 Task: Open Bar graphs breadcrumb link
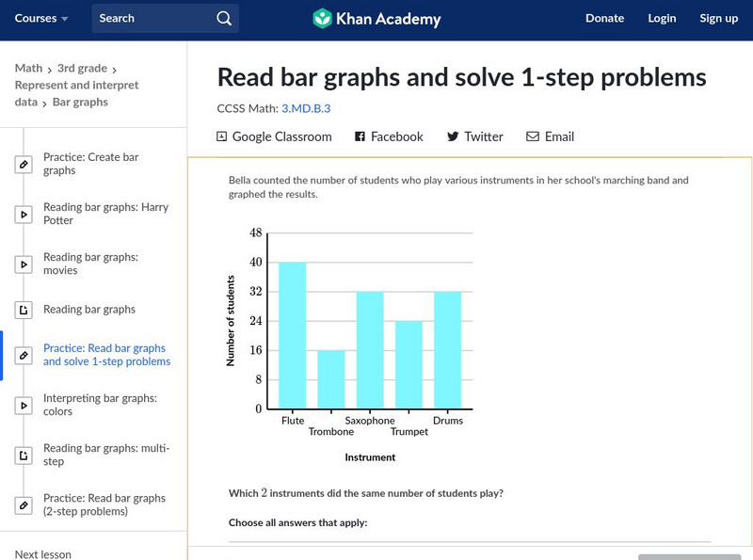(80, 102)
